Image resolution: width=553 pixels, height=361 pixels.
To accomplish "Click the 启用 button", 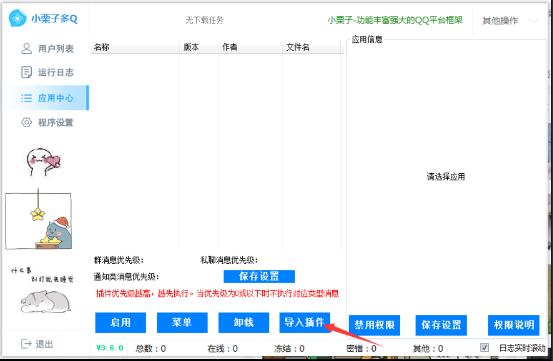I will pyautogui.click(x=121, y=322).
